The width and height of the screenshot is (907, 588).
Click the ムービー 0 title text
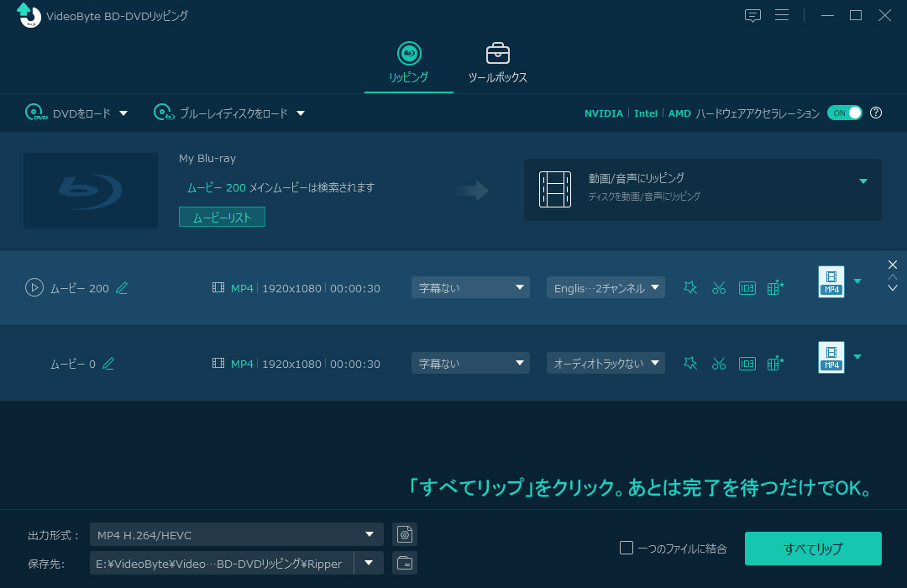tap(73, 364)
